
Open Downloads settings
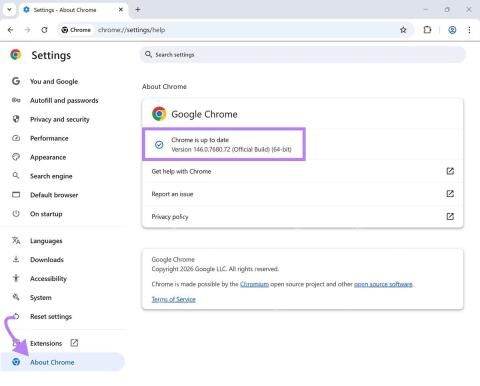47,260
